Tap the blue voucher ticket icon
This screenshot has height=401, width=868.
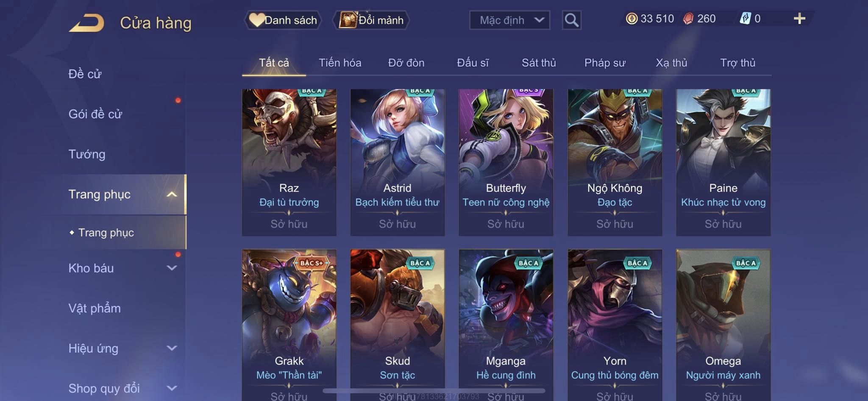(x=745, y=19)
